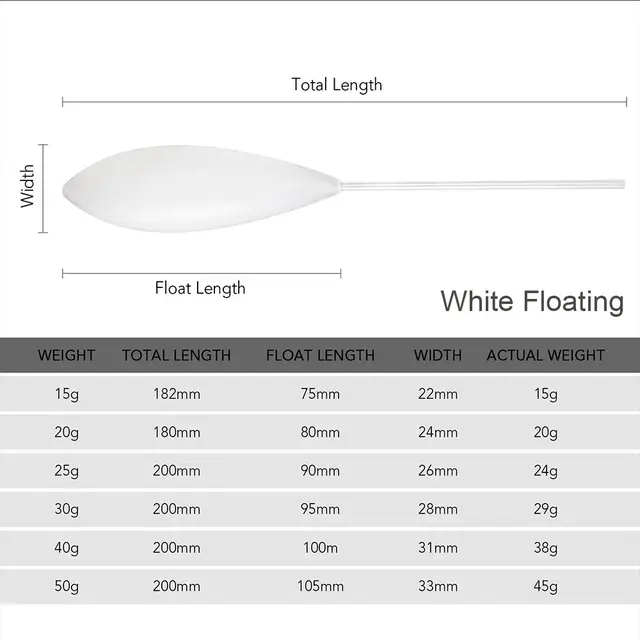
Task: Select the TOTAL LENGTH column header
Action: 176,355
